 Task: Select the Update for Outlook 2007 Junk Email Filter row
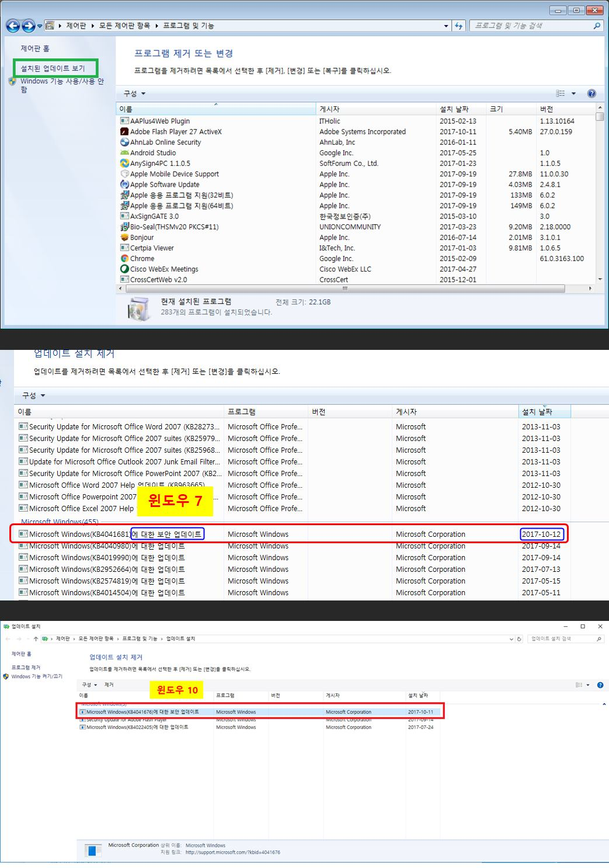pos(294,461)
